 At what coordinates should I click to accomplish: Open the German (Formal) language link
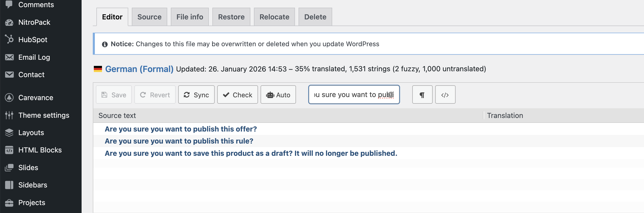[x=139, y=69]
